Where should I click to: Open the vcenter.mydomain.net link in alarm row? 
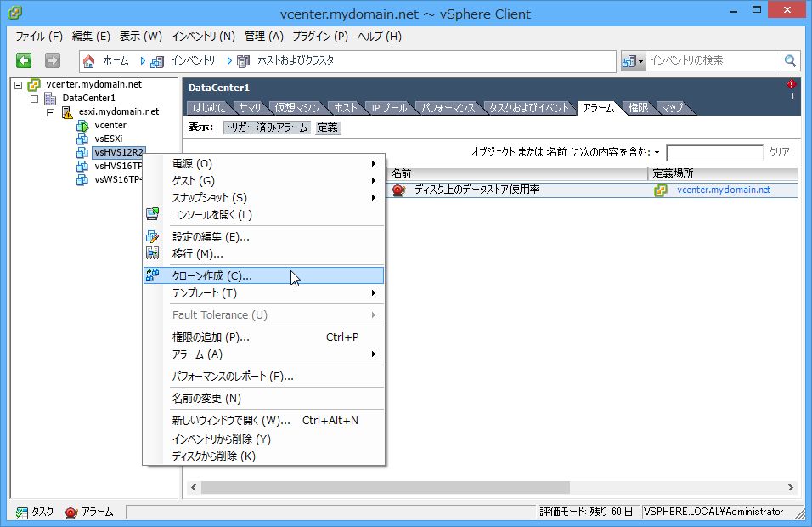click(724, 190)
